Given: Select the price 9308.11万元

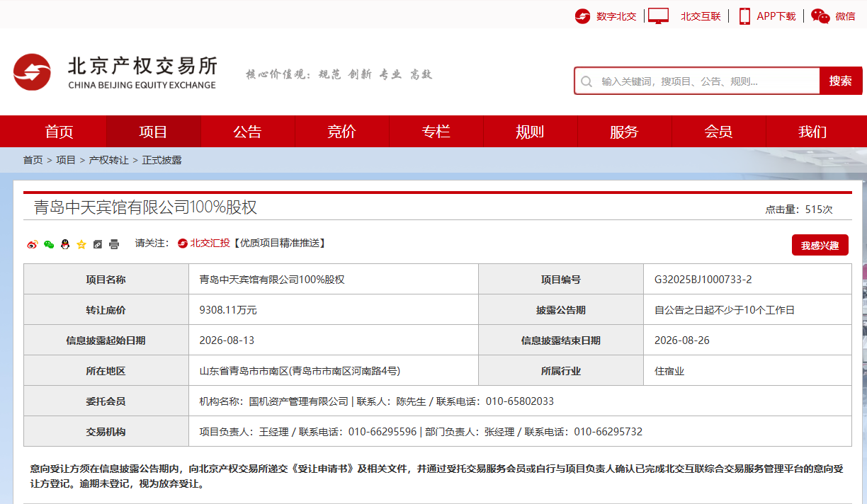Looking at the screenshot, I should click(228, 310).
